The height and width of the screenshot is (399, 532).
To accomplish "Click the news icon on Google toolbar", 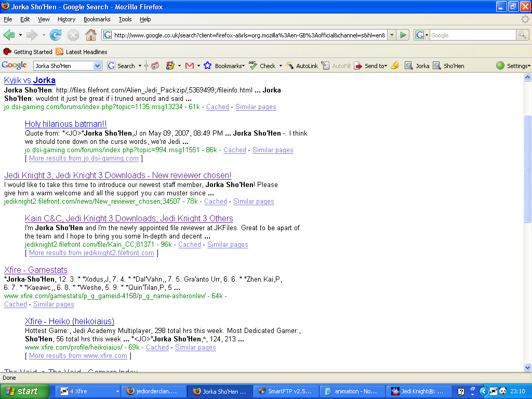I will point(155,66).
